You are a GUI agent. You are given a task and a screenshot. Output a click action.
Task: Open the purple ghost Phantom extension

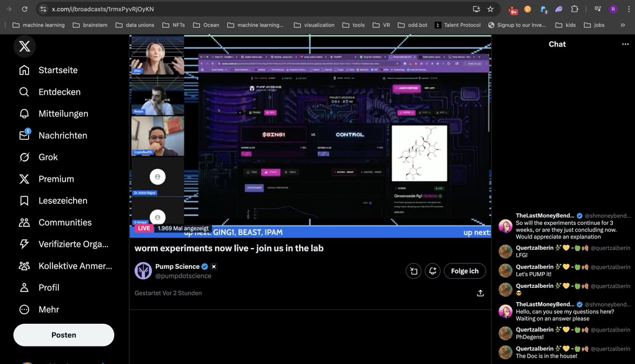[x=559, y=9]
